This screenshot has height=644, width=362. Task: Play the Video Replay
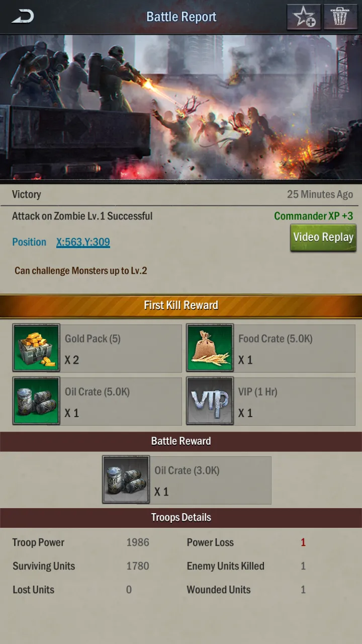pyautogui.click(x=323, y=237)
